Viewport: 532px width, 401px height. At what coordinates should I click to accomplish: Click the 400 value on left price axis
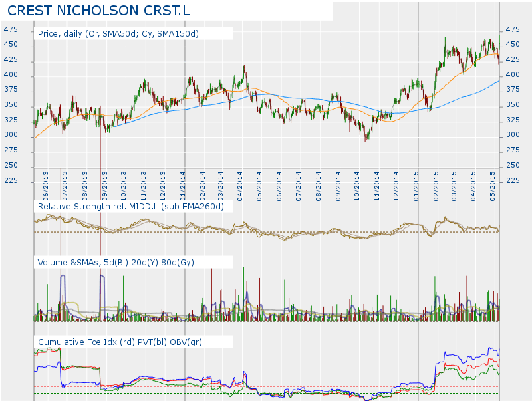[11, 74]
